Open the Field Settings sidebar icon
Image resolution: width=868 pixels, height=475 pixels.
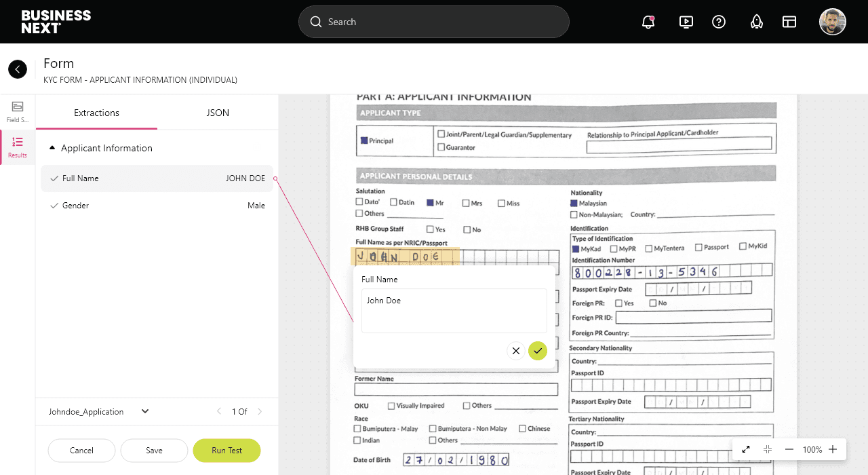point(18,111)
